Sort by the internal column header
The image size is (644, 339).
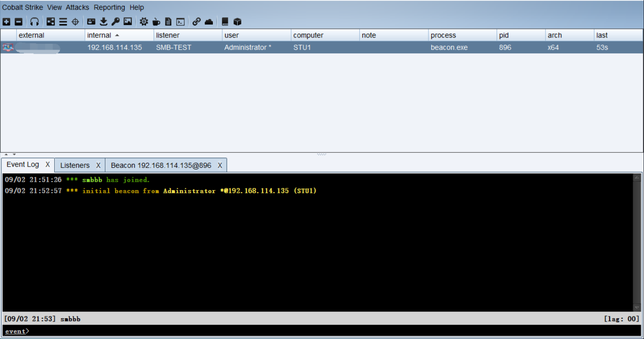pyautogui.click(x=119, y=35)
